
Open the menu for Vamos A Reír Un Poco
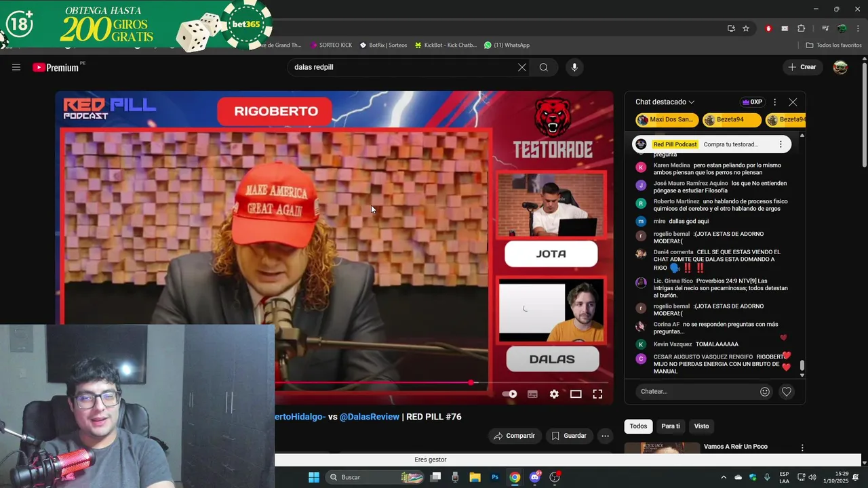pyautogui.click(x=802, y=448)
